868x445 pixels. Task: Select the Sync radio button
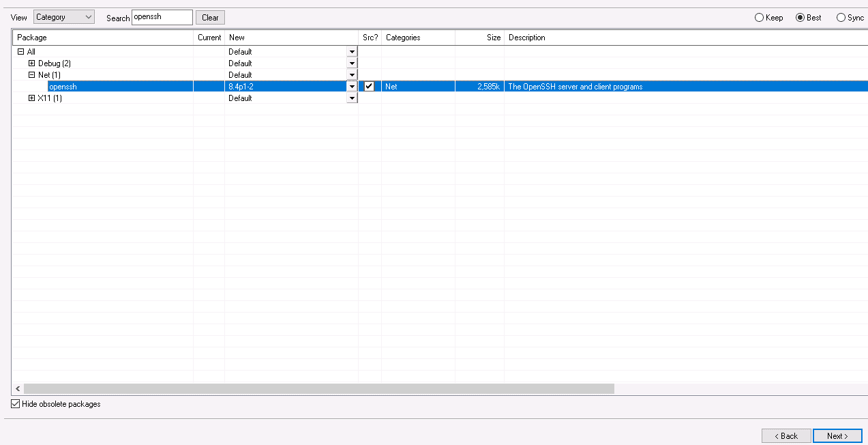coord(850,18)
